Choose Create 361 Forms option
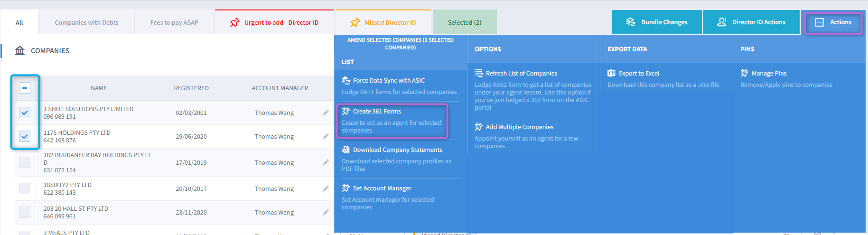 (377, 111)
